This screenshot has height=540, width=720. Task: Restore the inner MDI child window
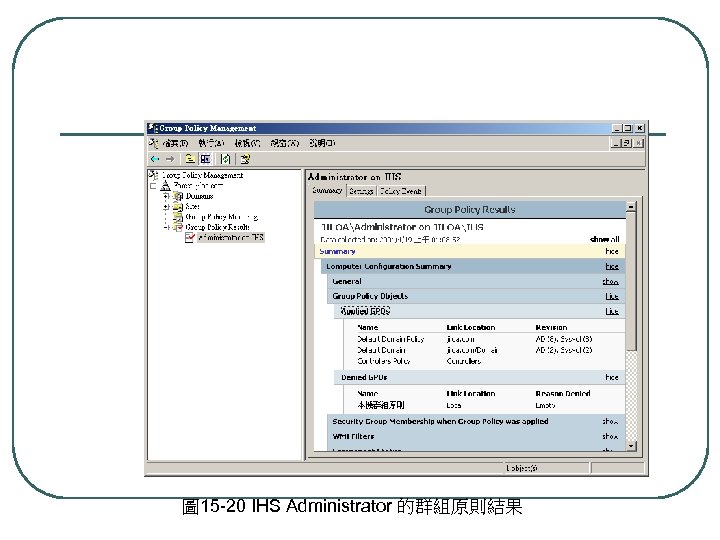[626, 143]
